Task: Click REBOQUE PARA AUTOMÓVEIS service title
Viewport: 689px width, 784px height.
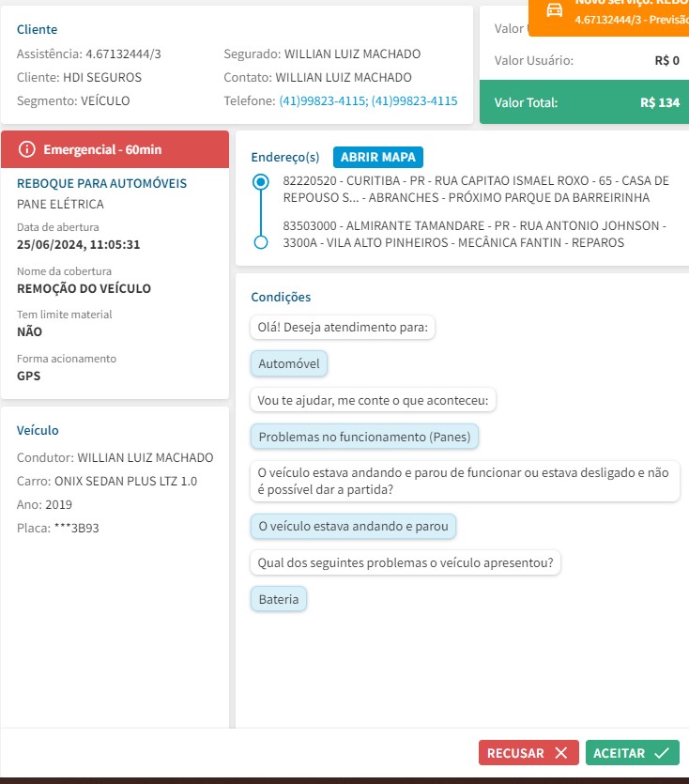Action: click(x=102, y=183)
